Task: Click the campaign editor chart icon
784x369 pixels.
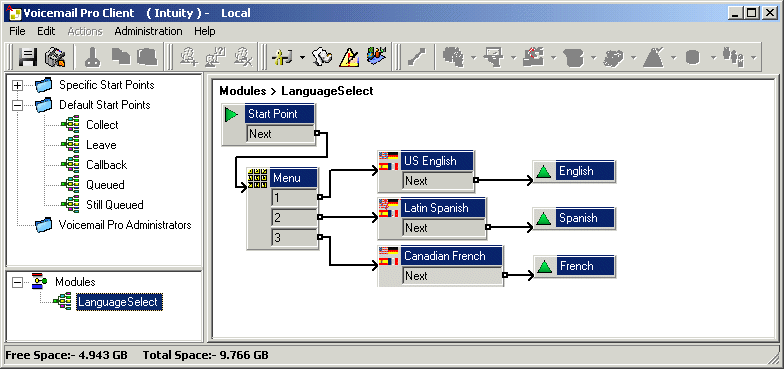Action: [376, 56]
